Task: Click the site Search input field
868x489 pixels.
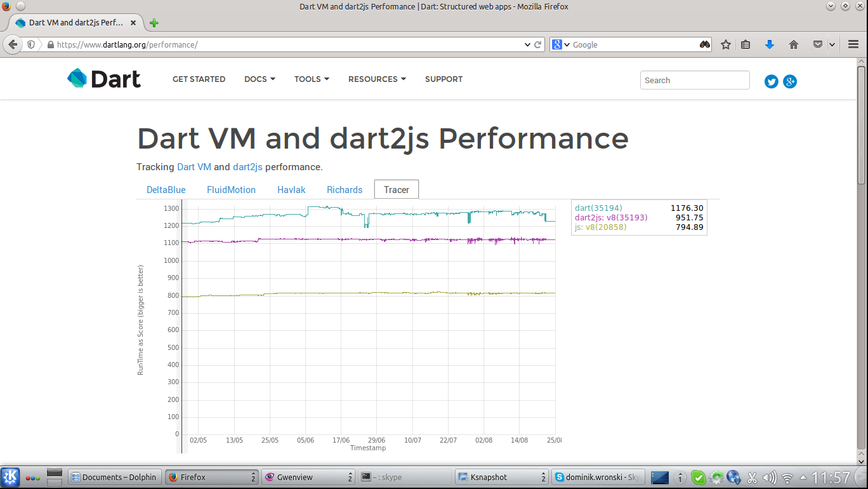Action: click(x=695, y=80)
